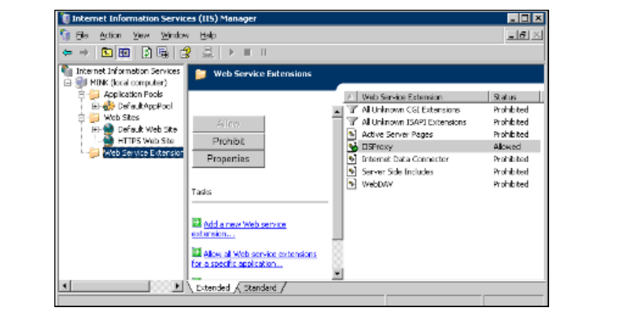This screenshot has width=644, height=312.
Task: Click the HTTPS Web Site globe icon
Action: click(x=109, y=141)
